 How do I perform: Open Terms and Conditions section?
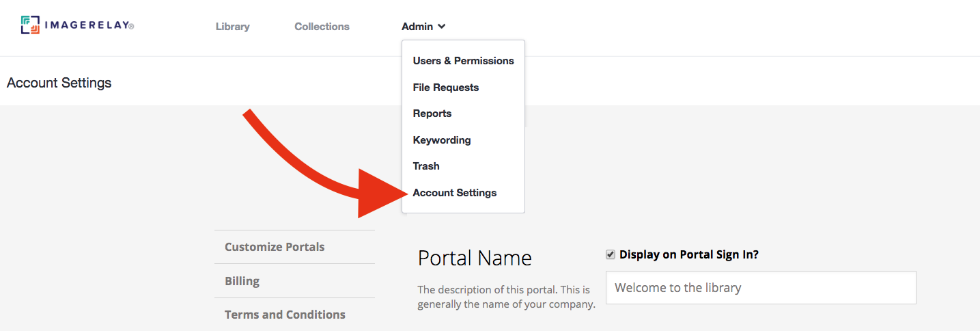pyautogui.click(x=294, y=315)
